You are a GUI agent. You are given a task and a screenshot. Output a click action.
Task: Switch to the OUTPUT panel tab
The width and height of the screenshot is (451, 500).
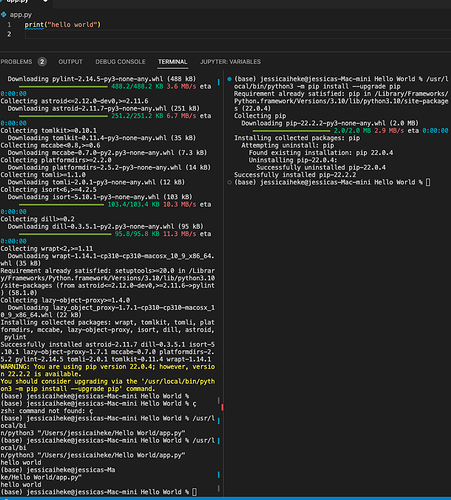click(70, 62)
